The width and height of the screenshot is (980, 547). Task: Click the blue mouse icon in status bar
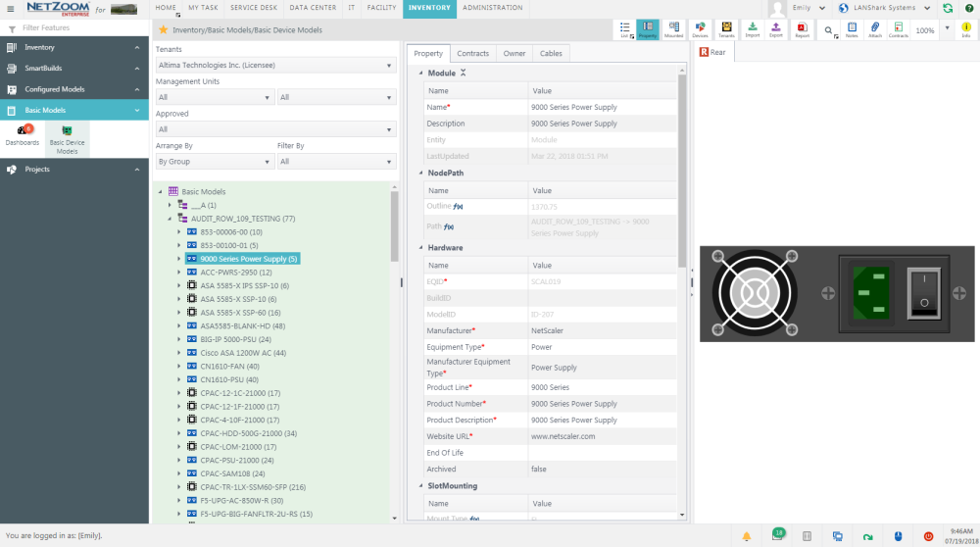coord(898,536)
